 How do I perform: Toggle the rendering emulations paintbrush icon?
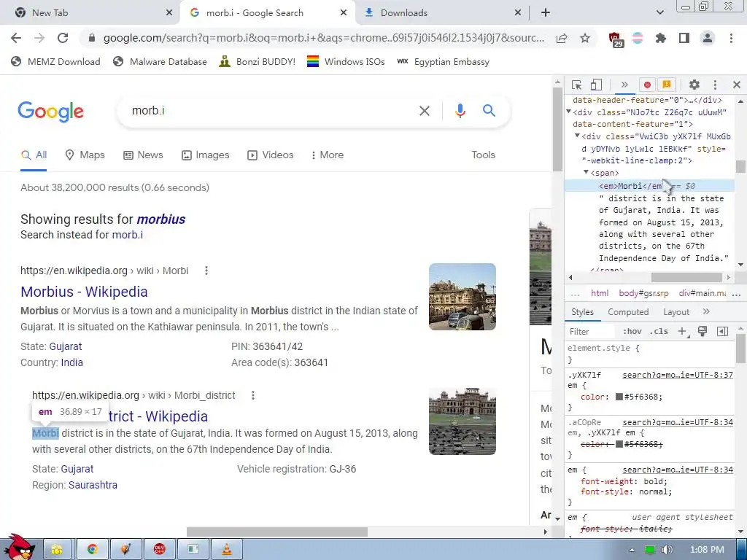click(x=703, y=332)
